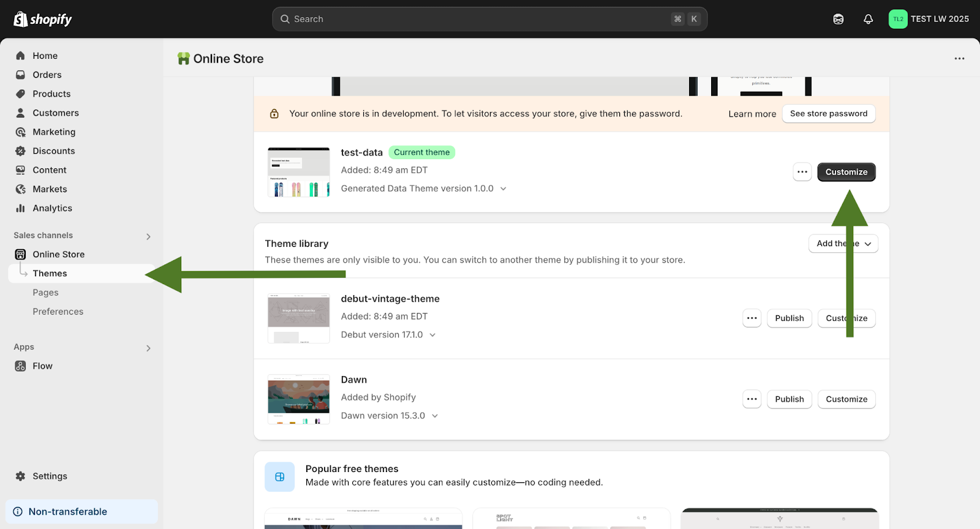The height and width of the screenshot is (529, 980).
Task: Open the Customers page
Action: tap(56, 113)
